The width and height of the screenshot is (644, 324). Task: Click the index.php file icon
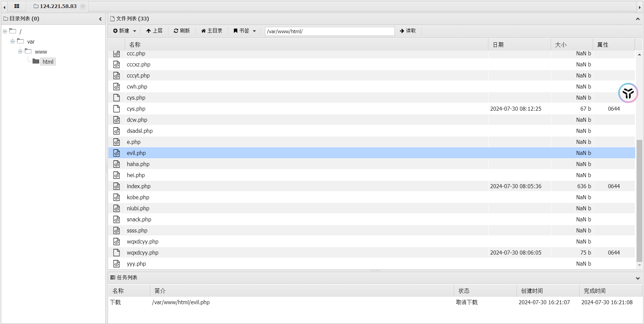116,186
